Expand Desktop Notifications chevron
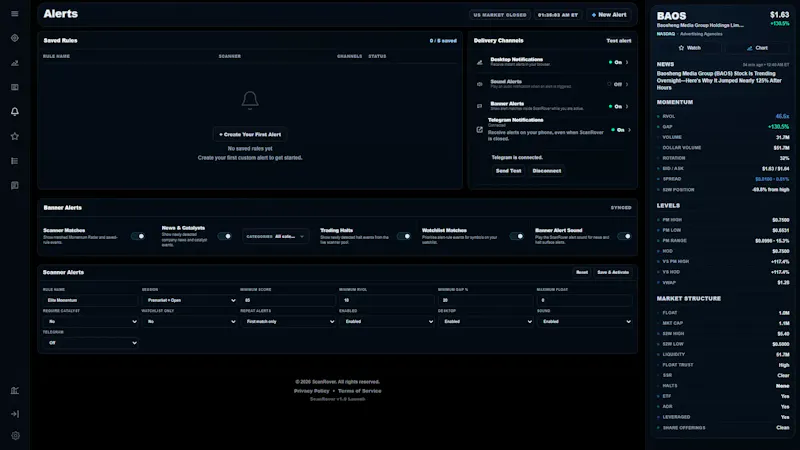The height and width of the screenshot is (450, 800). [627, 62]
